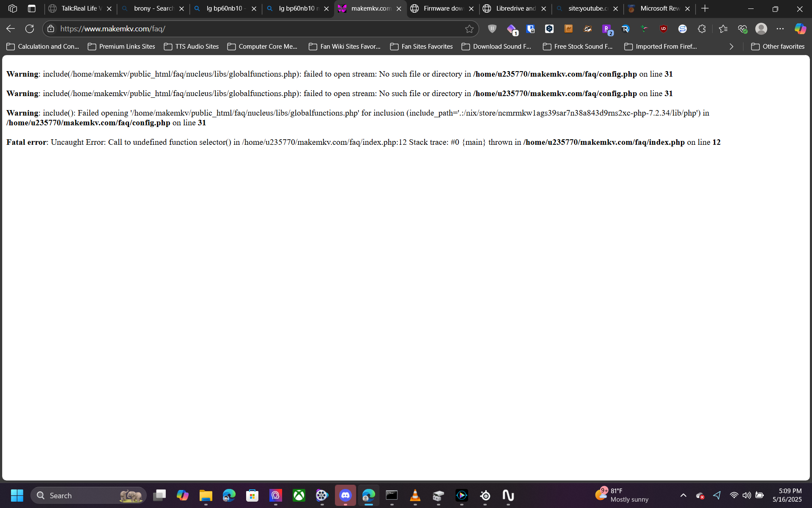Open Settings and more ellipsis
This screenshot has height=508, width=812.
[780, 29]
